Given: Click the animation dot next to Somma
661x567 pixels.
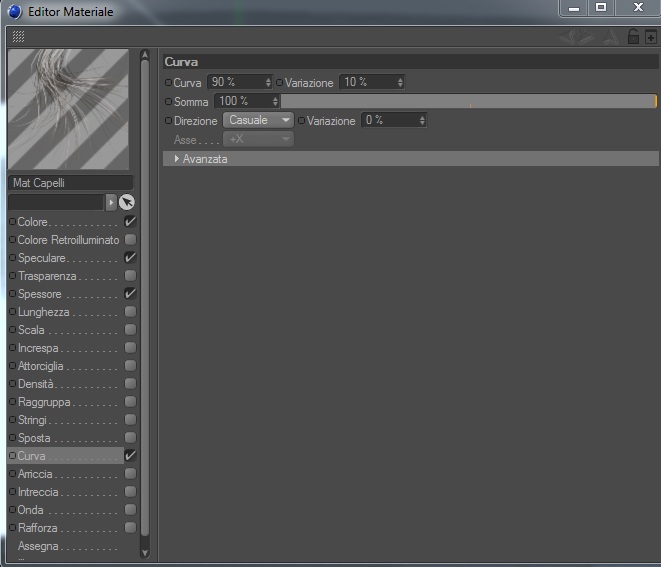Looking at the screenshot, I should point(169,102).
